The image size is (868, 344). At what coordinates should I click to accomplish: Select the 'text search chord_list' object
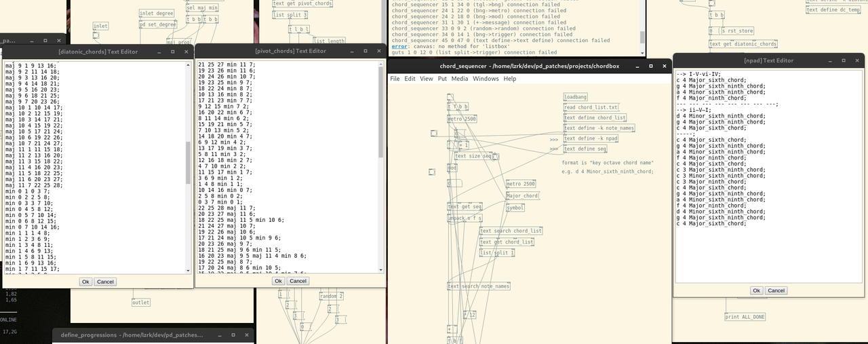pos(511,231)
